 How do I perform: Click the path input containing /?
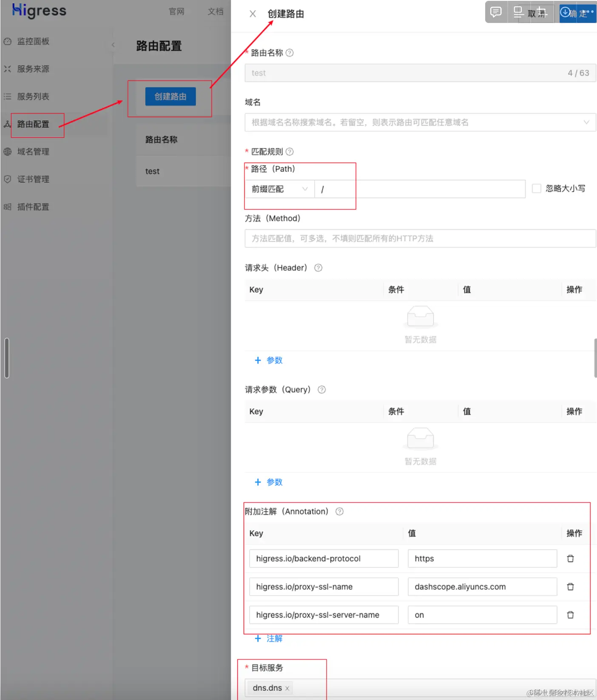pos(420,189)
